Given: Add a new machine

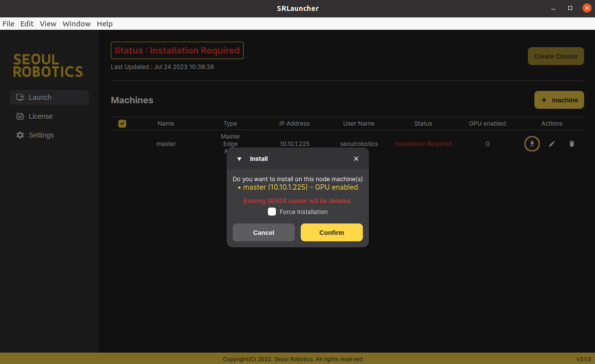Looking at the screenshot, I should 559,100.
